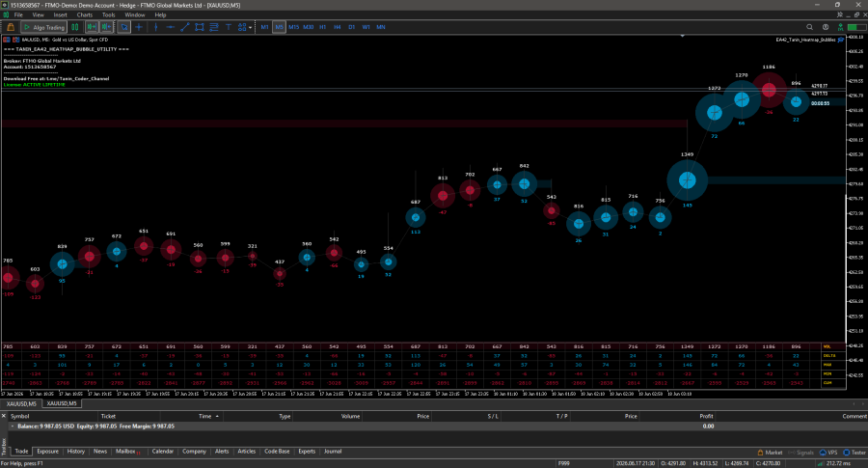The image size is (868, 468).
Task: Switch to M30 timeframe
Action: click(x=309, y=27)
